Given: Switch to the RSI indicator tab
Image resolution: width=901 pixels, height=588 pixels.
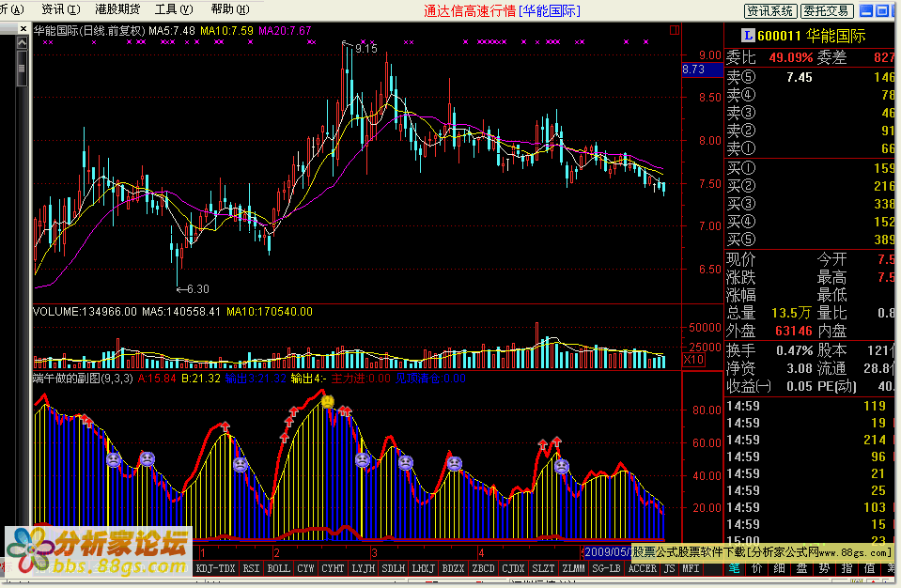Looking at the screenshot, I should [251, 568].
